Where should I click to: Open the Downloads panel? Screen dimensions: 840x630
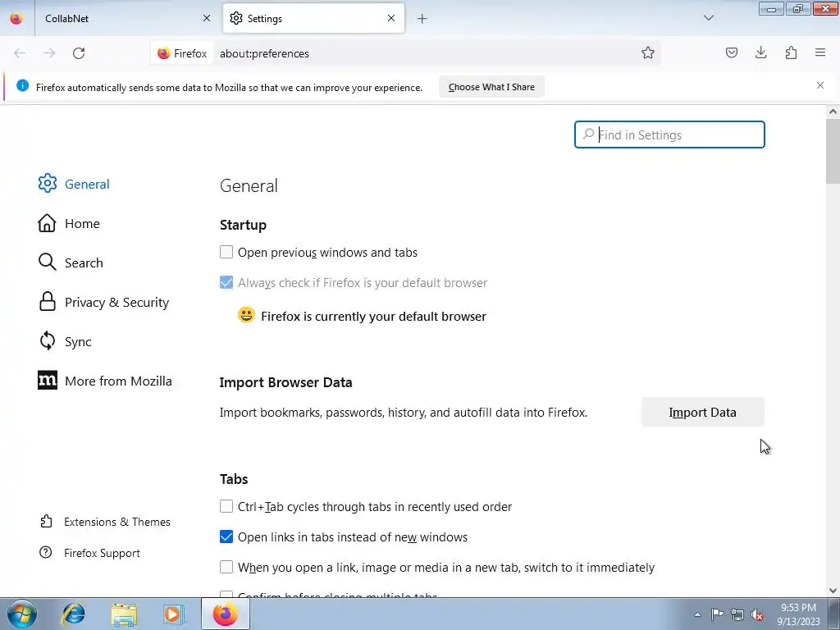pyautogui.click(x=760, y=52)
